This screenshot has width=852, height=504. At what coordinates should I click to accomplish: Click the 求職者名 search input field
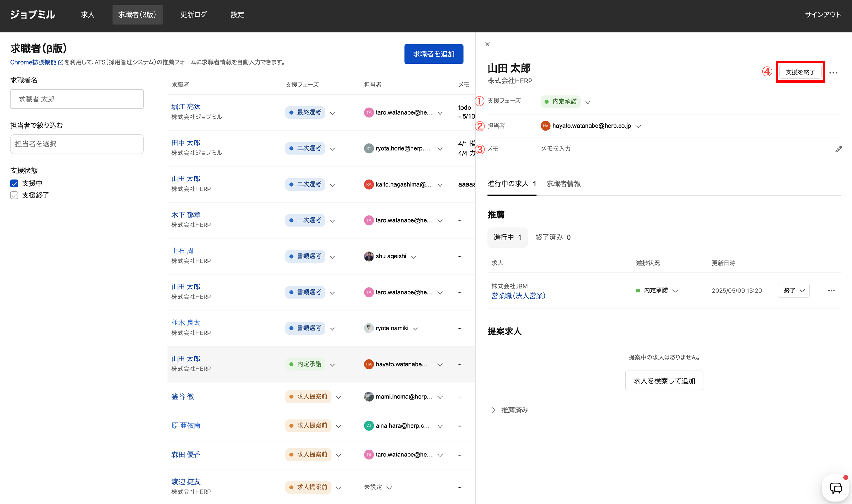pyautogui.click(x=77, y=99)
